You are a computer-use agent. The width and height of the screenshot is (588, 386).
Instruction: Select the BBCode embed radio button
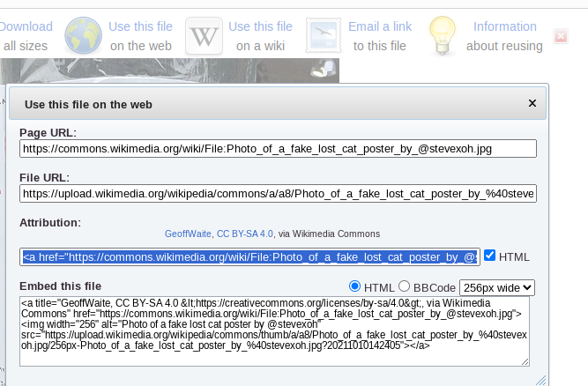pos(405,286)
